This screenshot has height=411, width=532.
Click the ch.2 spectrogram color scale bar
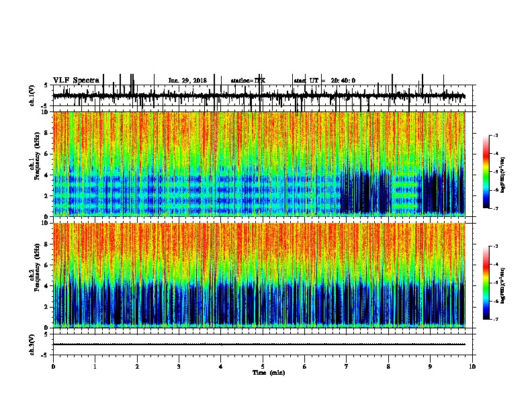(x=486, y=283)
